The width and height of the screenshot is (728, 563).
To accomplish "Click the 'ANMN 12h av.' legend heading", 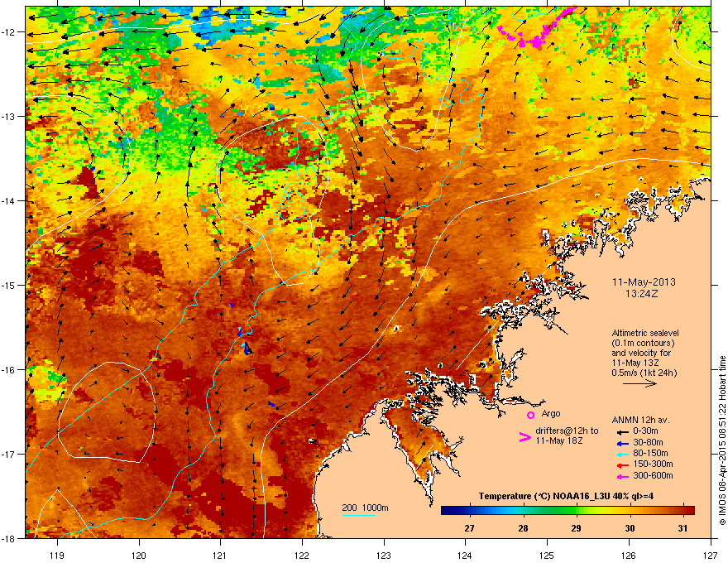I will pos(640,420).
